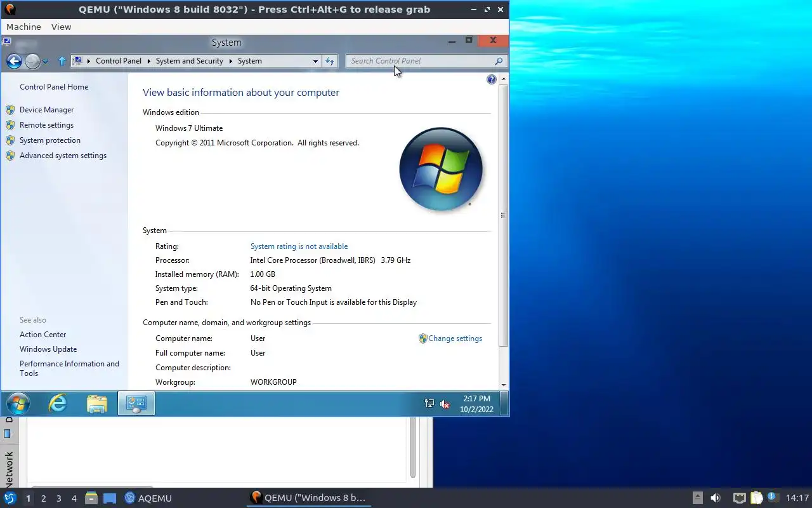Launch Internet Explorer from the guest taskbar
The width and height of the screenshot is (812, 508).
(58, 403)
